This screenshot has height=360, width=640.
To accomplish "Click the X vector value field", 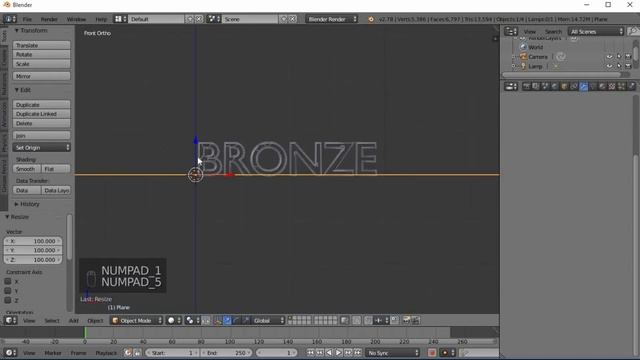I will tap(33, 241).
